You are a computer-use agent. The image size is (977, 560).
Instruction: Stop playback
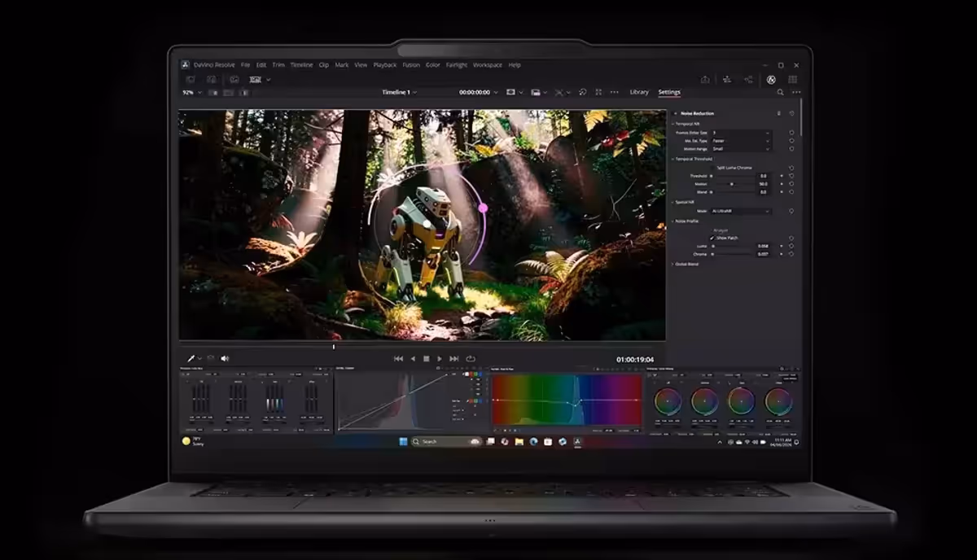[426, 358]
